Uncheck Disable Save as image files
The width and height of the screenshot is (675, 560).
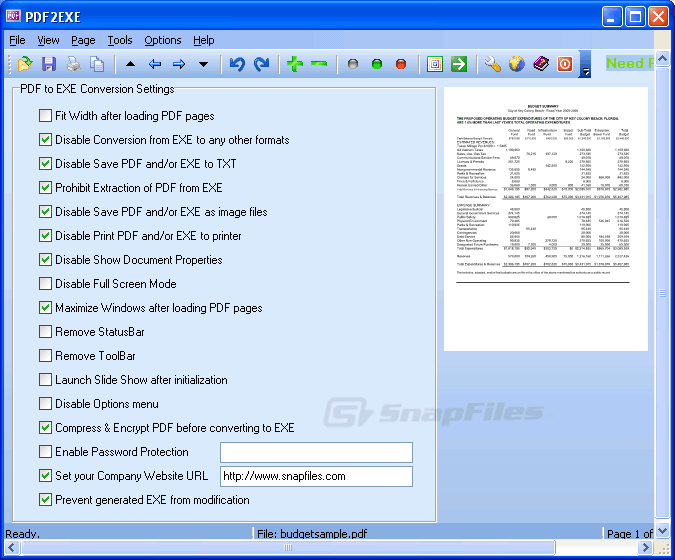[45, 211]
